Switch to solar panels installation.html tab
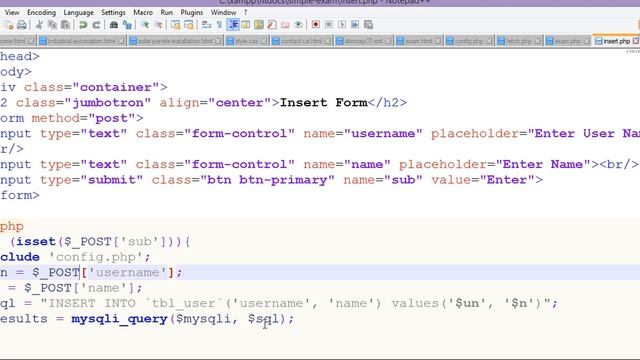 pyautogui.click(x=175, y=41)
